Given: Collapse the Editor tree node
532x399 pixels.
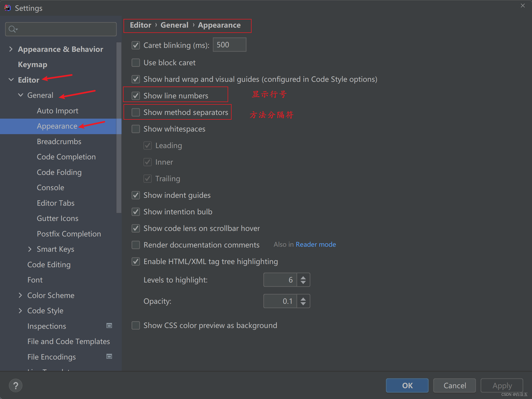Looking at the screenshot, I should 11,79.
